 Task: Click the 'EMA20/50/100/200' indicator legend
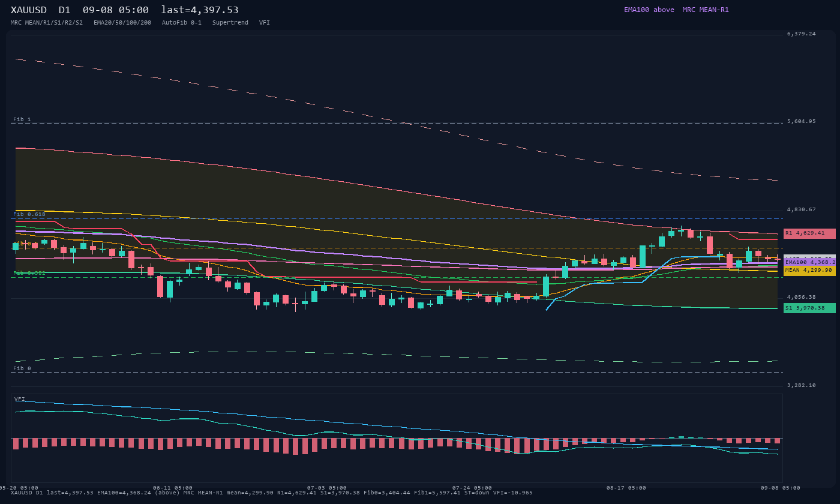pyautogui.click(x=122, y=23)
